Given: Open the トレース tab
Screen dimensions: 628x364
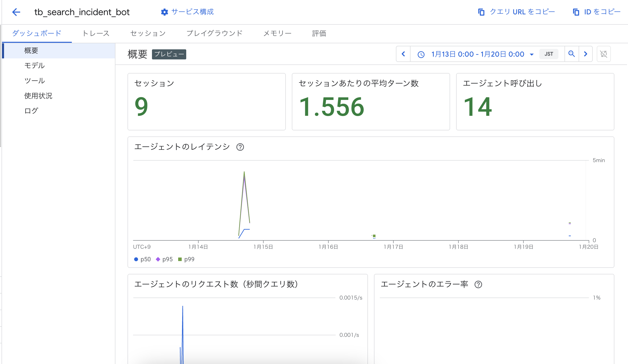Looking at the screenshot, I should point(96,33).
